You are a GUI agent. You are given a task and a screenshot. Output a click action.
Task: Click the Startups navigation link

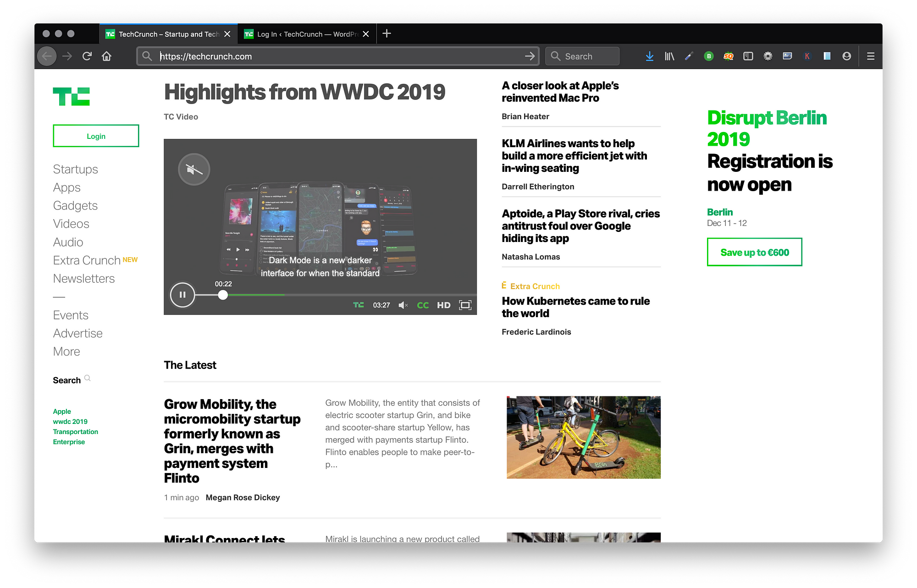(75, 168)
